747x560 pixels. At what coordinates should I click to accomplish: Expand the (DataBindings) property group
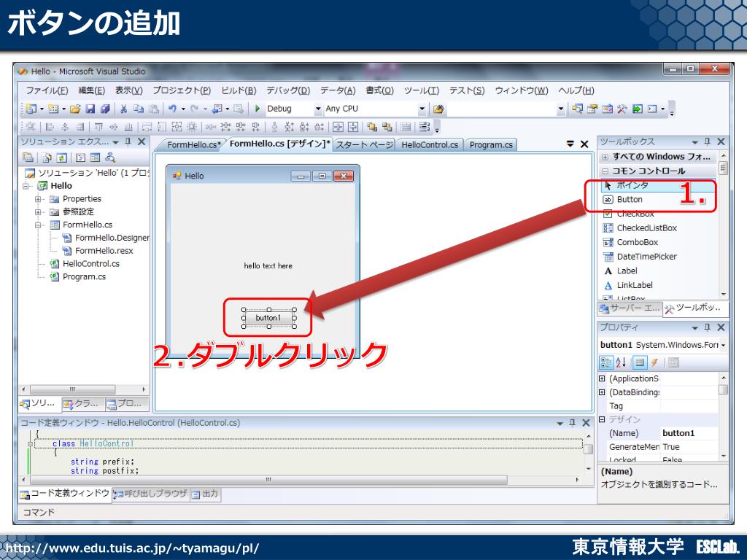602,392
